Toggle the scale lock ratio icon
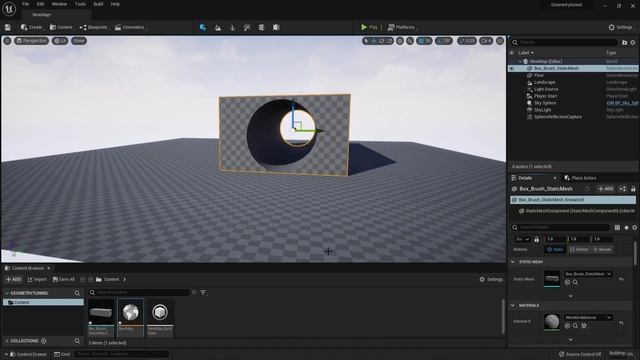Screen dimensions: 640x360 (537, 239)
